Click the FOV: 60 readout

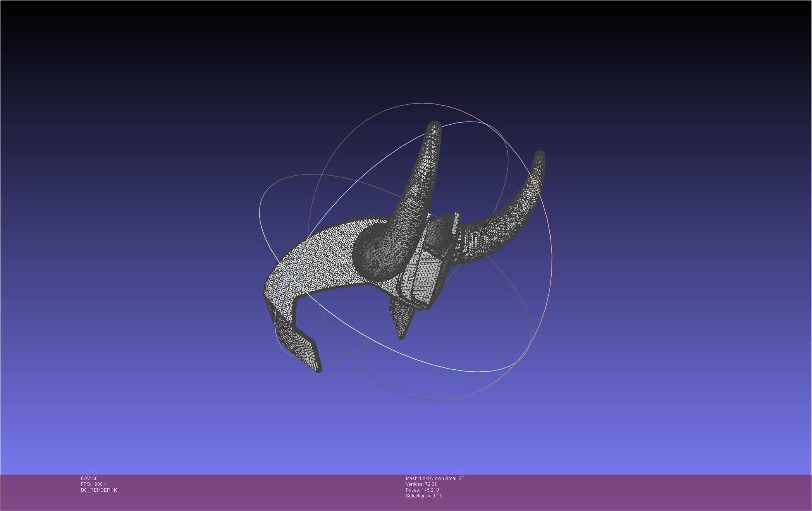(x=89, y=478)
